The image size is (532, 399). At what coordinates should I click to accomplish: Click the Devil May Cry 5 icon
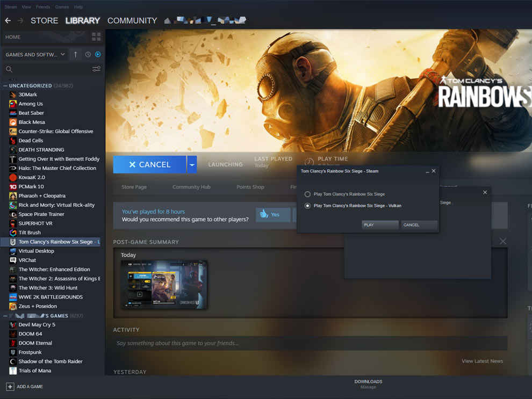(13, 324)
